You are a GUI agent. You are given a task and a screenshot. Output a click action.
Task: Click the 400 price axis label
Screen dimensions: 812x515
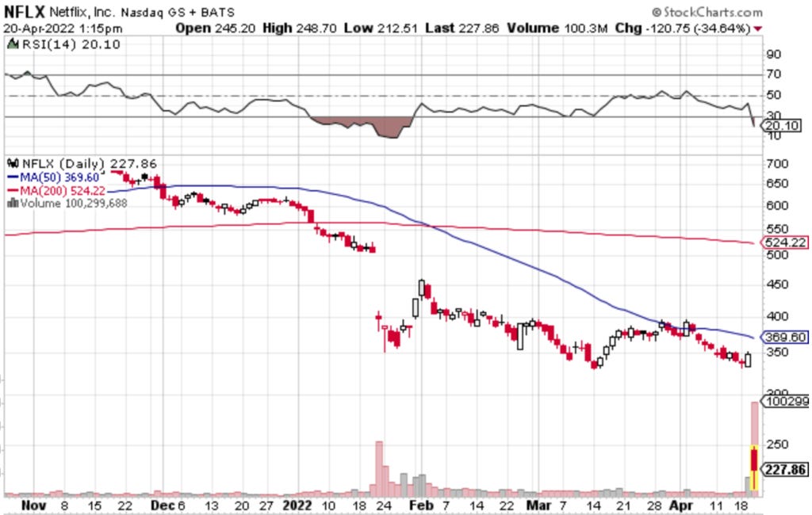point(777,316)
